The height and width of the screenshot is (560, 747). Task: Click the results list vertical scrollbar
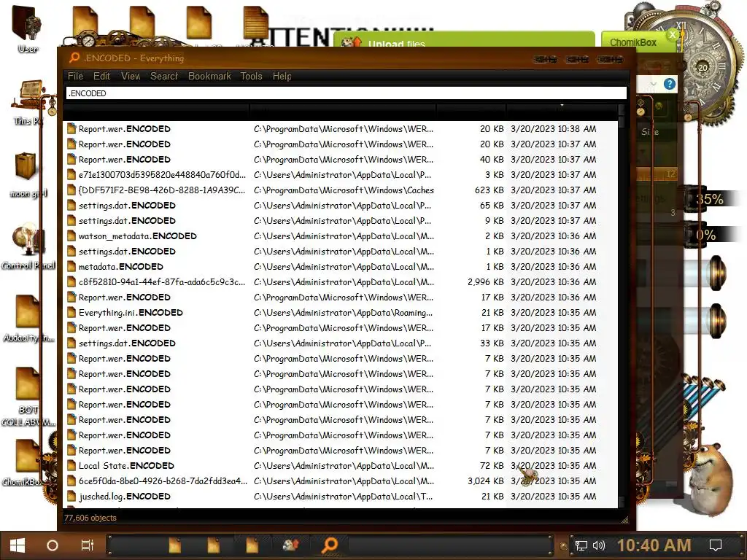pos(622,305)
